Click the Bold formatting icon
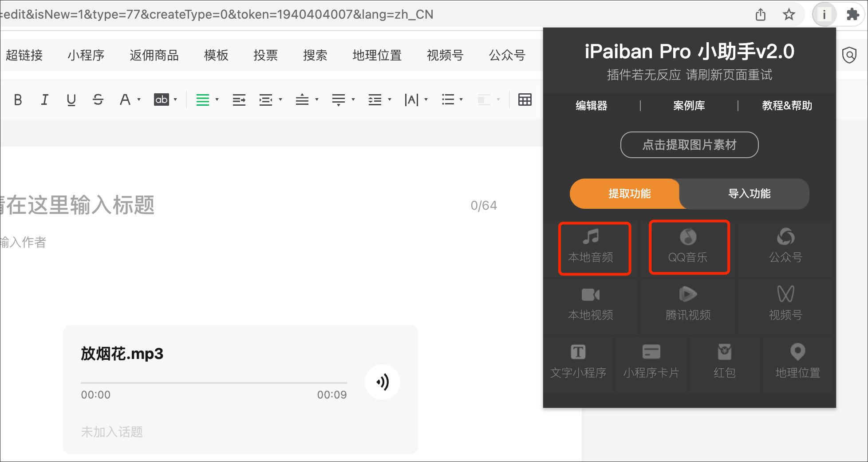This screenshot has width=868, height=462. coord(18,100)
